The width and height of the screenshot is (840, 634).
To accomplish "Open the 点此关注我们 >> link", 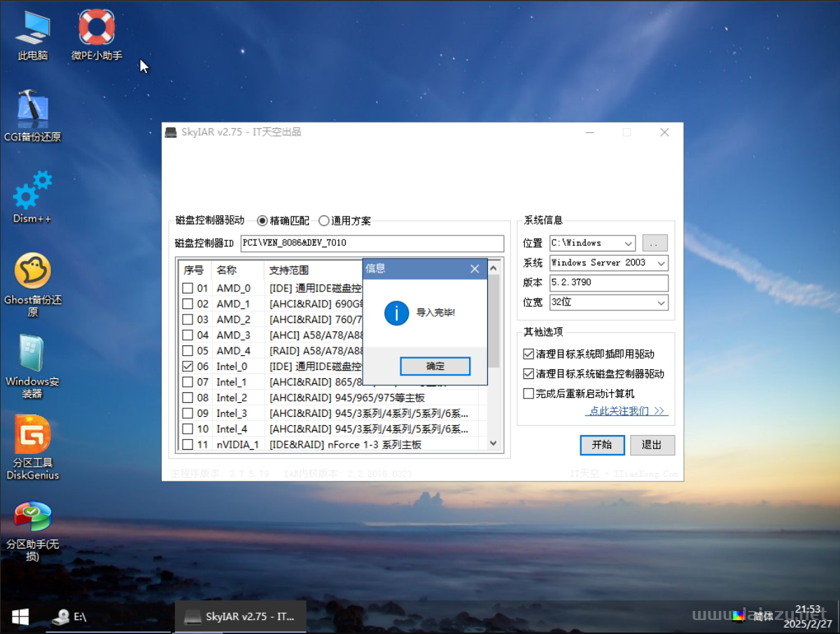I will (x=626, y=411).
